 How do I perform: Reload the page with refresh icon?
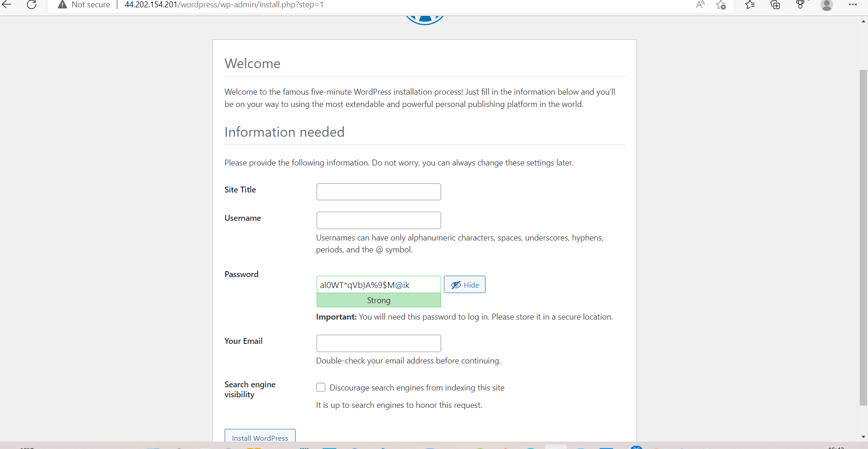(32, 5)
